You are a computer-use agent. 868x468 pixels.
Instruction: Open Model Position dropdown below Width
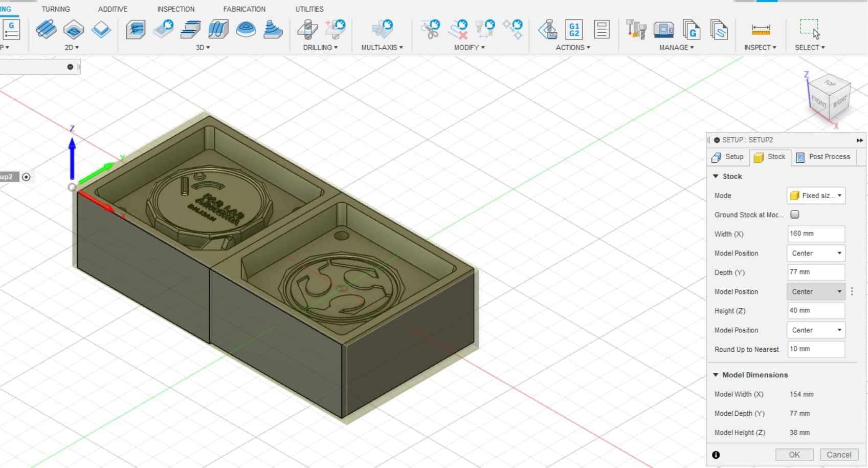816,253
